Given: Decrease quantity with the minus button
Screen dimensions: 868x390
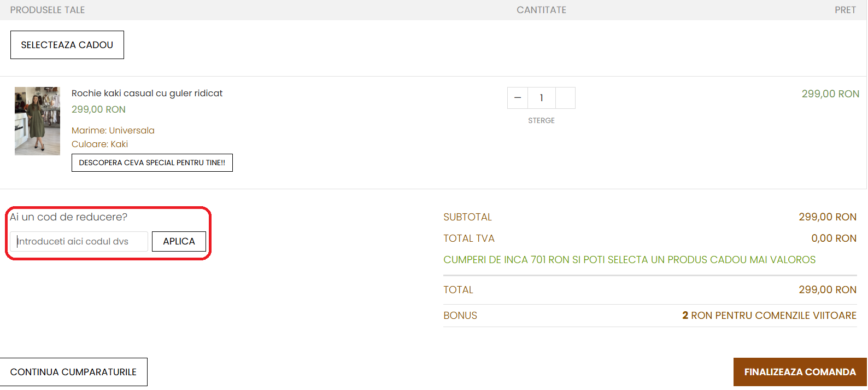Looking at the screenshot, I should click(518, 98).
